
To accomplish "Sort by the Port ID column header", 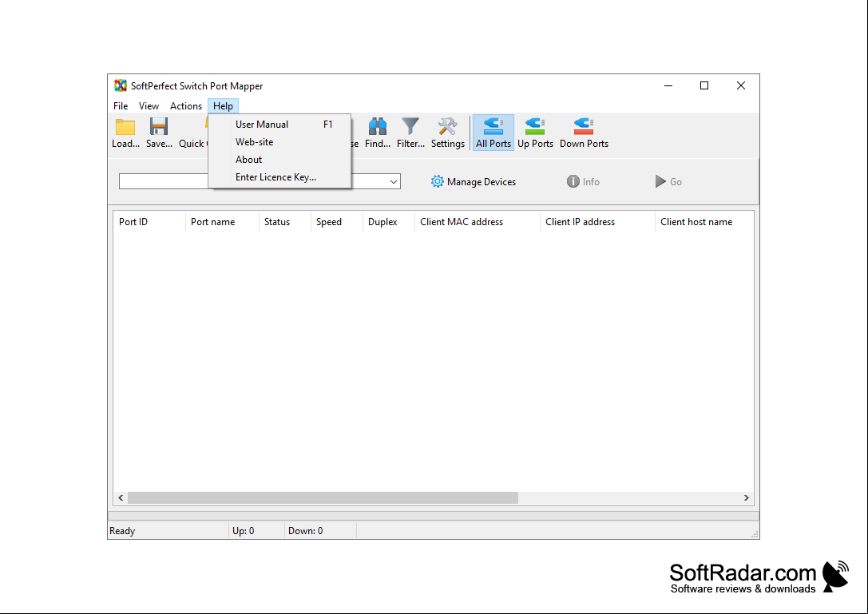I will pos(149,222).
